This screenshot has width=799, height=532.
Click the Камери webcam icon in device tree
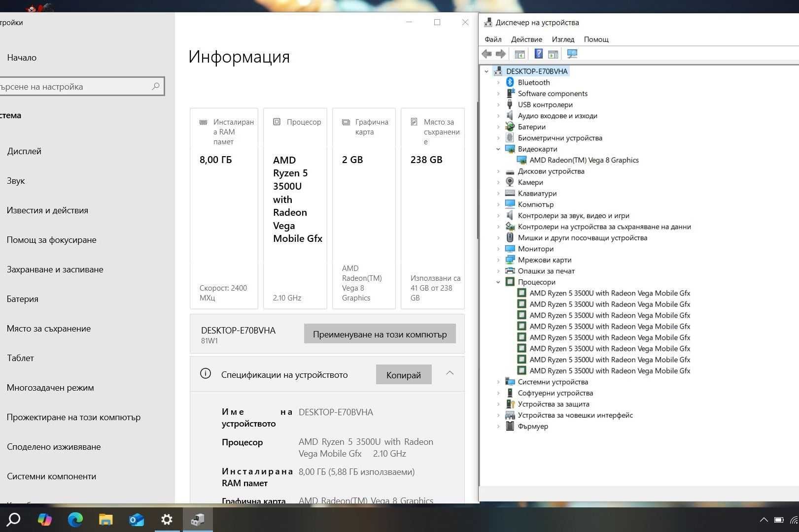(510, 182)
